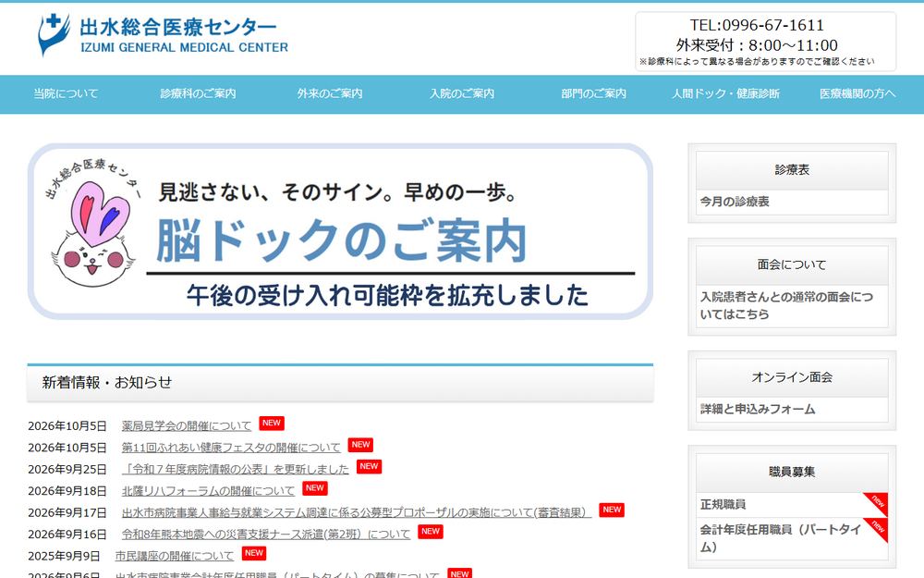Open the 人間ドック・健康診断 menu

[726, 93]
